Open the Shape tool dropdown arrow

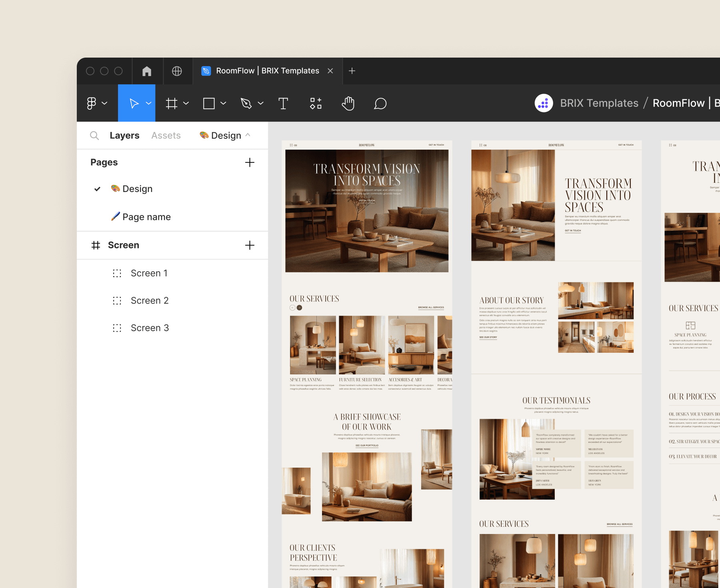223,103
